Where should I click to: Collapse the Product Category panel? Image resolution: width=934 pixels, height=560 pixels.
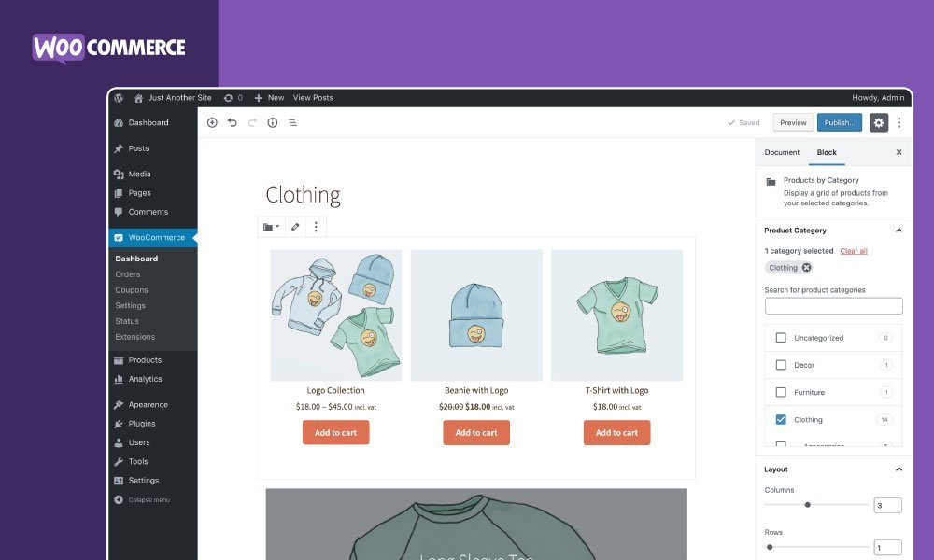(899, 231)
